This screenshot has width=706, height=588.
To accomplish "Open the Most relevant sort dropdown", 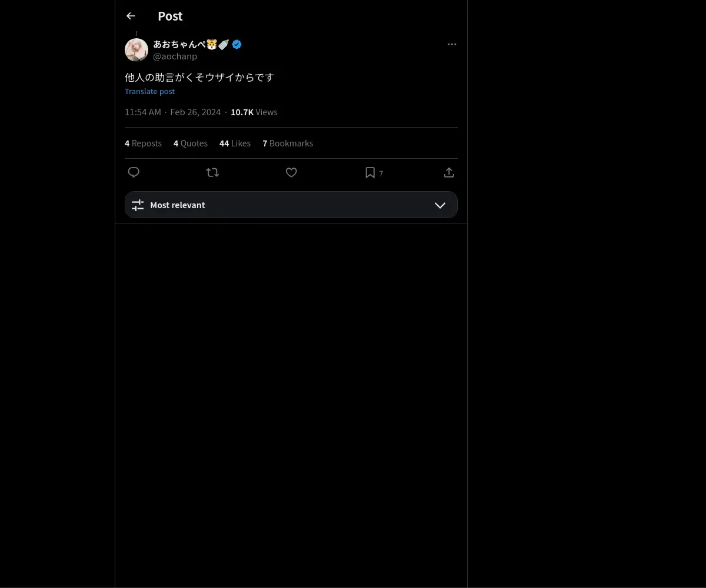I will pyautogui.click(x=291, y=205).
